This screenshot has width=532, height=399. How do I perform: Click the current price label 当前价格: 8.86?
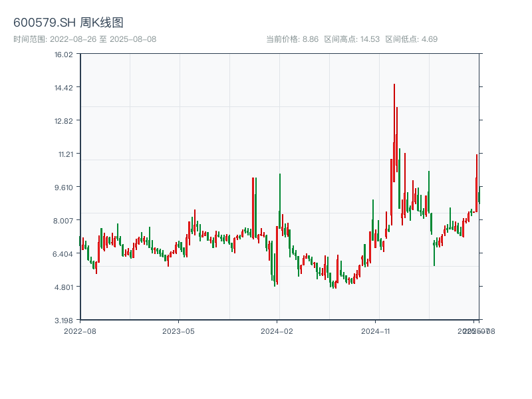[x=292, y=39]
